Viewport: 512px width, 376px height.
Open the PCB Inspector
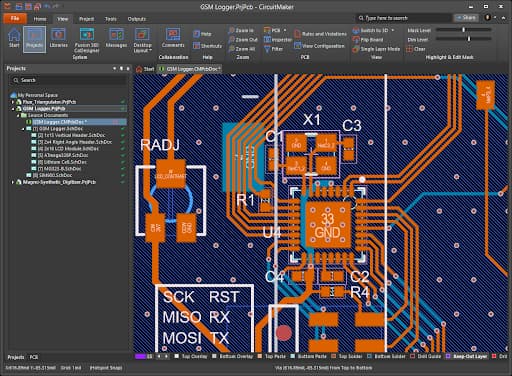point(278,40)
